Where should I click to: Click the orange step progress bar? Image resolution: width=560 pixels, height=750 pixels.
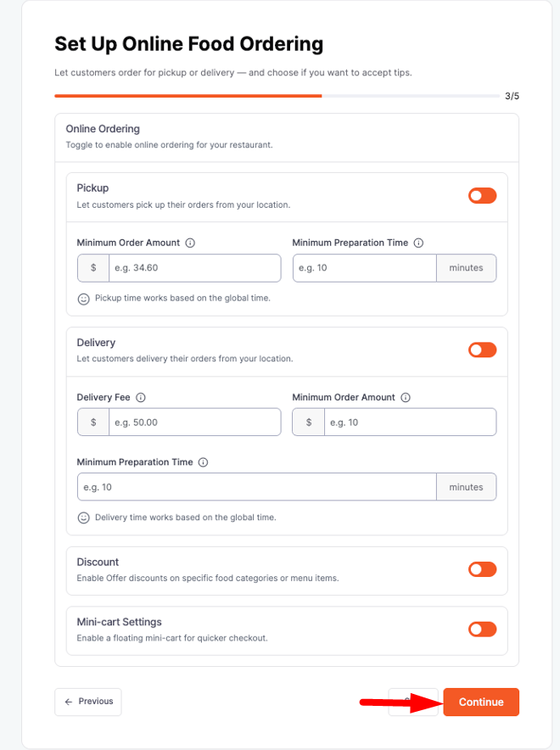click(188, 96)
